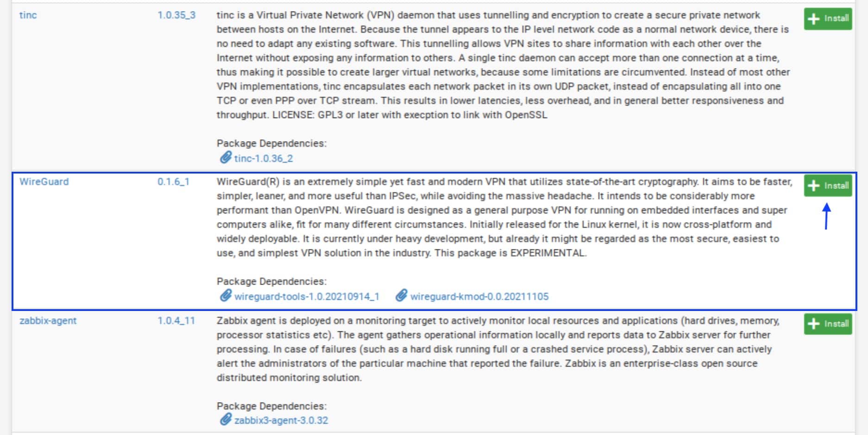Click the paperclip icon beside tinc-1.0.36_2

pyautogui.click(x=226, y=158)
